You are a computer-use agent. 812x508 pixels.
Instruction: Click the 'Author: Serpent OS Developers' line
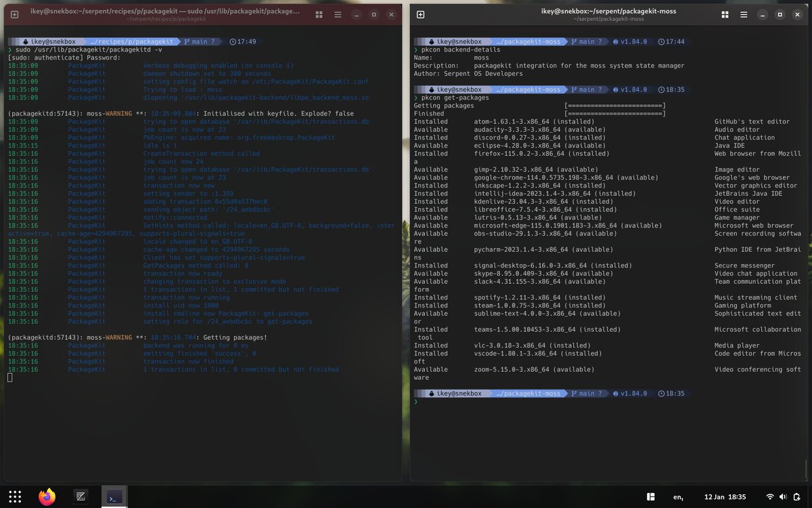click(x=468, y=73)
